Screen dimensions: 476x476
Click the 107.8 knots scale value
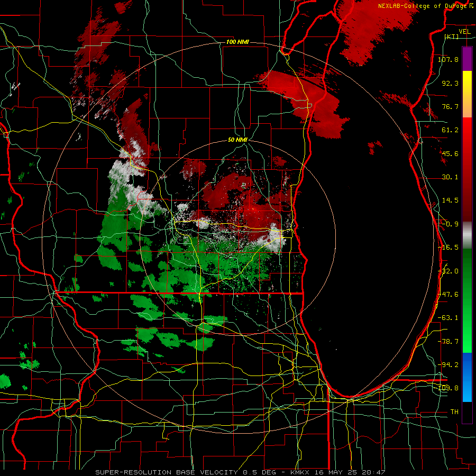coord(448,59)
